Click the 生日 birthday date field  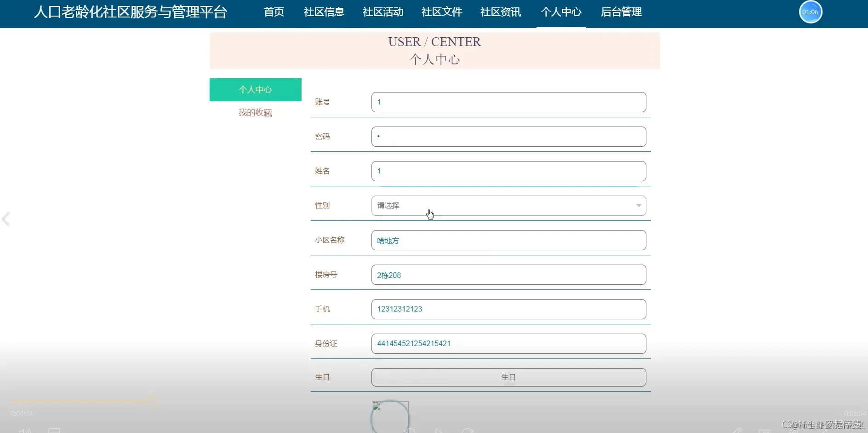[x=508, y=377]
